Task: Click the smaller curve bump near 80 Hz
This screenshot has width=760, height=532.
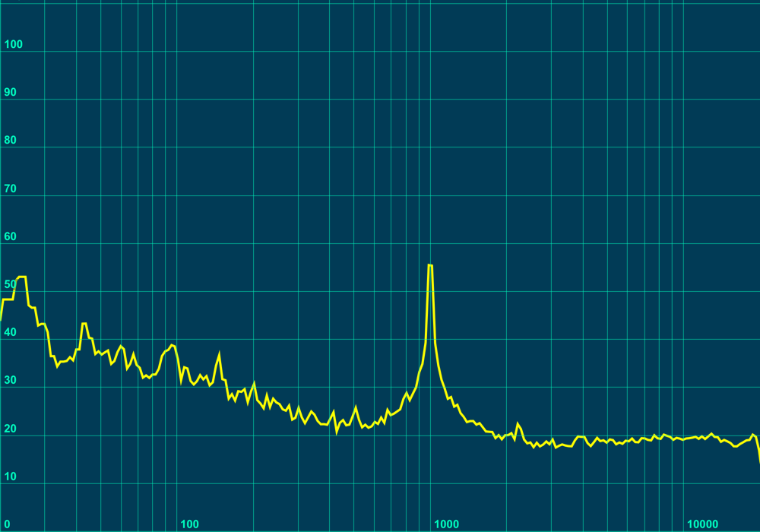Action: click(170, 344)
